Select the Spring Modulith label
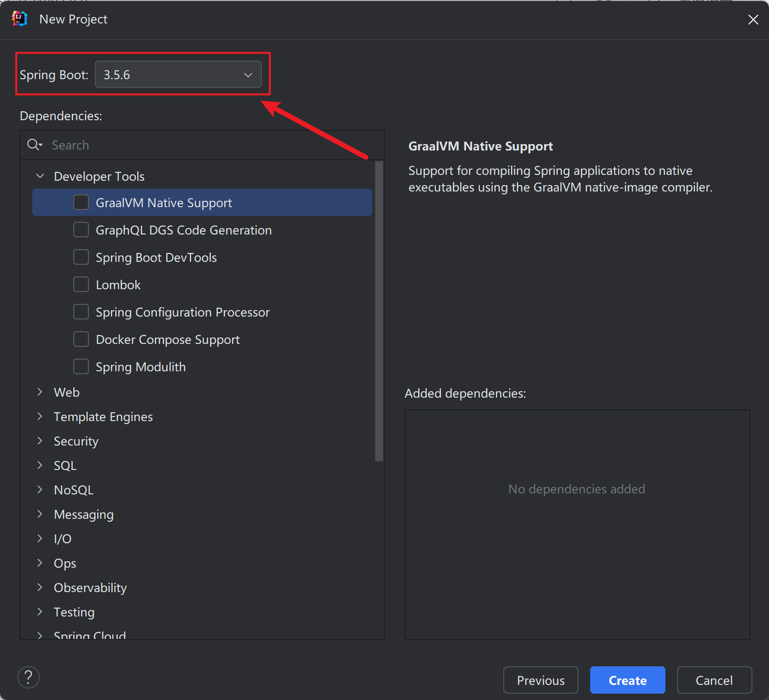769x700 pixels. coord(141,367)
